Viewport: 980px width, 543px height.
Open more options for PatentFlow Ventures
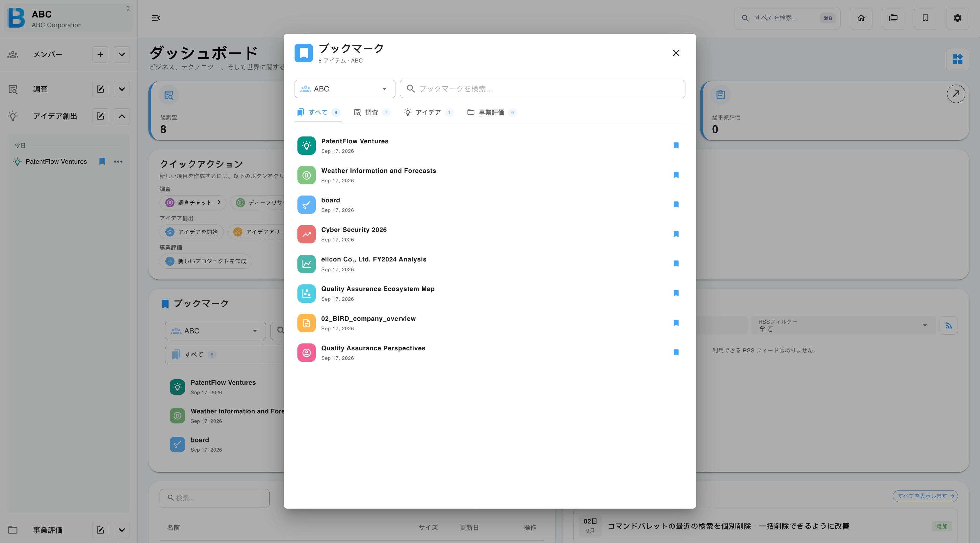pyautogui.click(x=118, y=161)
